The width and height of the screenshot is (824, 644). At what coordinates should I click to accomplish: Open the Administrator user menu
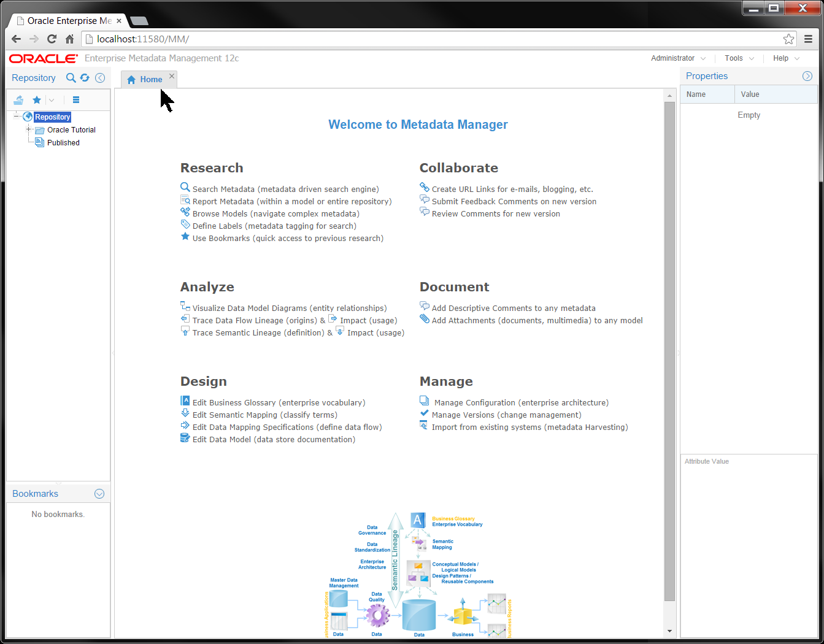[x=678, y=58]
